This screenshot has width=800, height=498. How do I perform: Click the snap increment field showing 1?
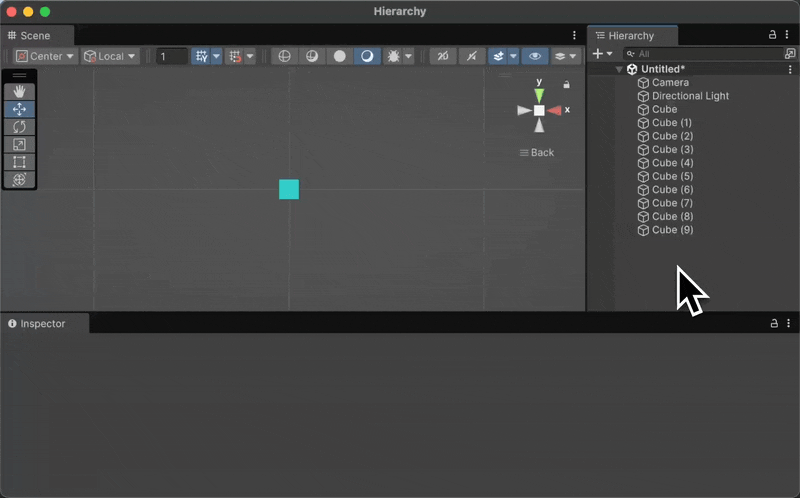click(x=171, y=56)
